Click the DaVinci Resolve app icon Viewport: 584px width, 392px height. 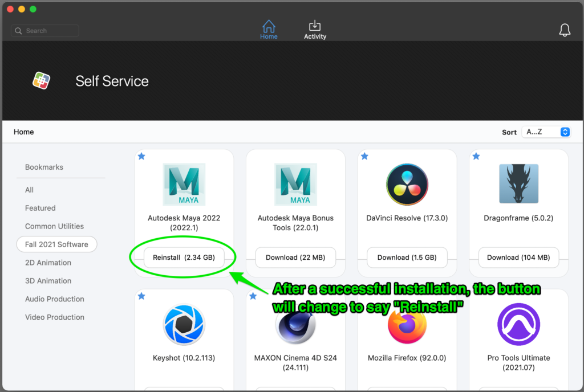[x=407, y=185]
